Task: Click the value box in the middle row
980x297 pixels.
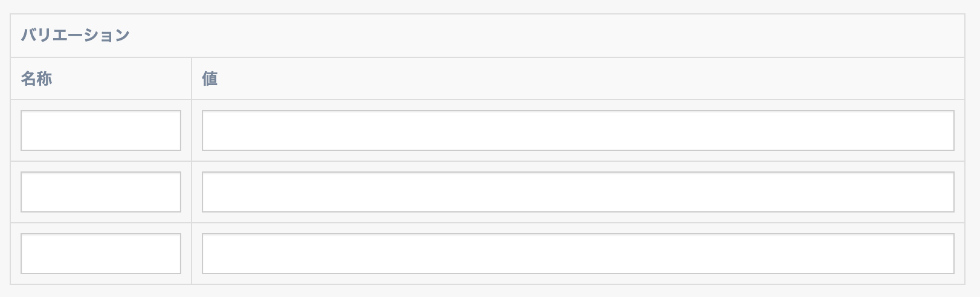Action: (x=578, y=192)
